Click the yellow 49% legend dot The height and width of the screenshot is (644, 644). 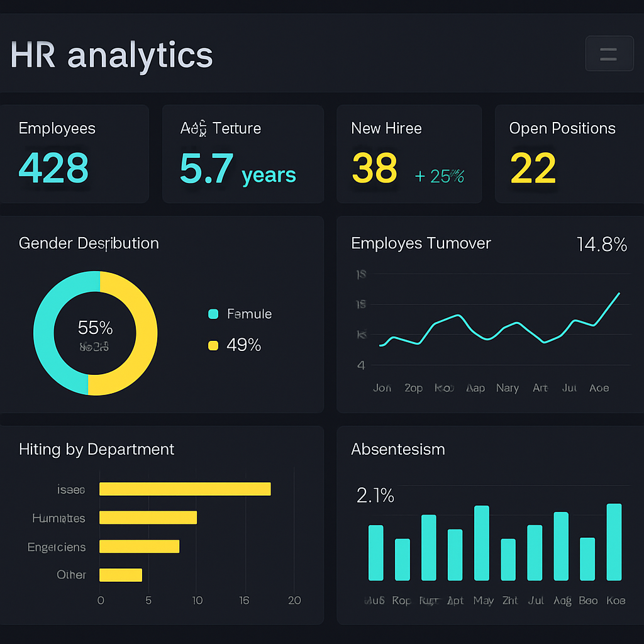coord(213,345)
